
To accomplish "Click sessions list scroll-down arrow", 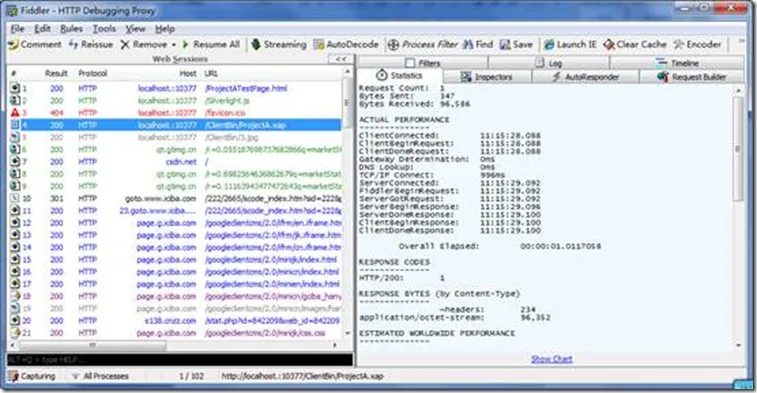I will pos(348,333).
